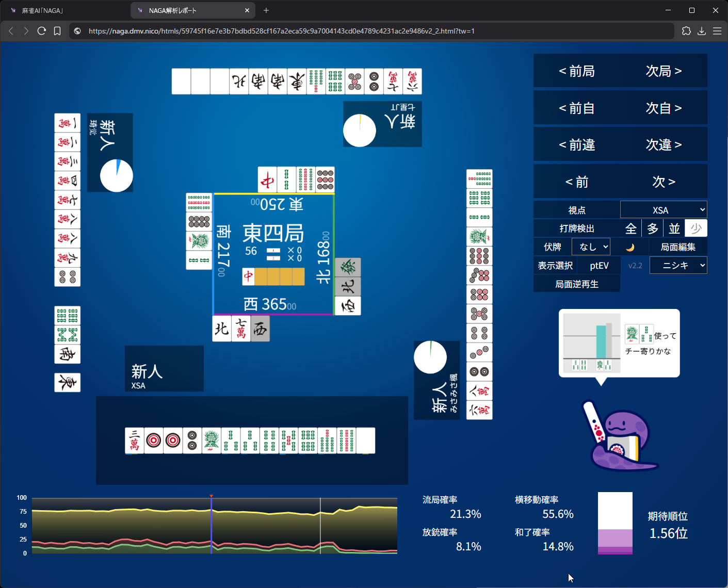Screen dimensions: 728x588
Task: Open the browser hamburger menu icon
Action: 717,31
